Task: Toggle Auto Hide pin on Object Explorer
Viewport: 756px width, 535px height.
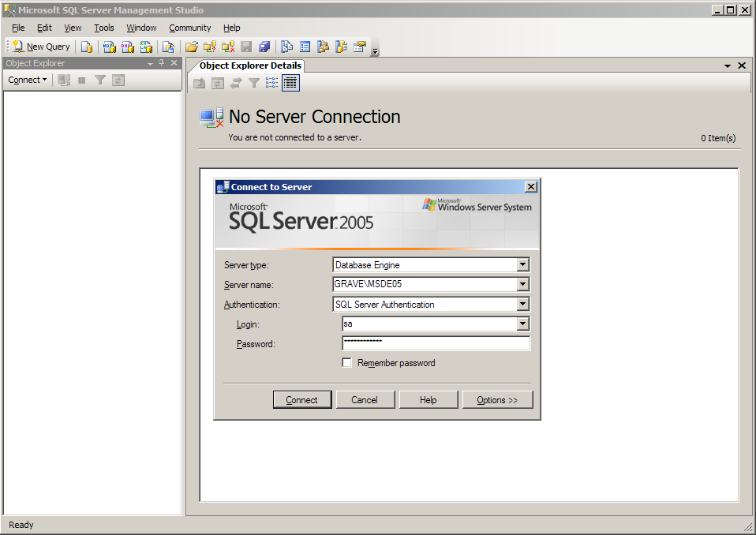Action: [x=162, y=62]
